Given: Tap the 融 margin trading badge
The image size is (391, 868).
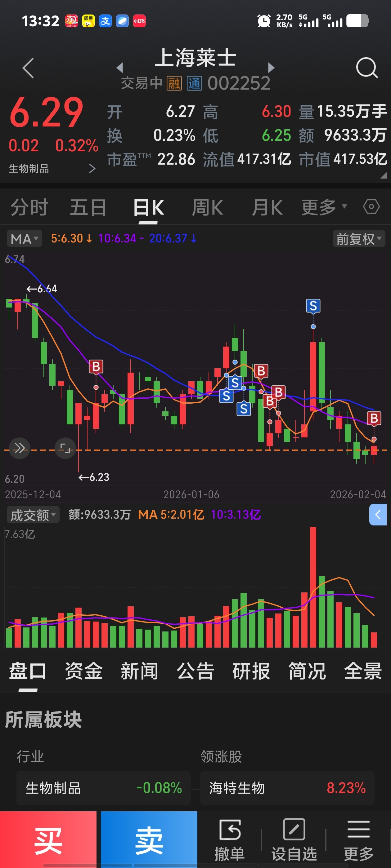Looking at the screenshot, I should (x=174, y=83).
